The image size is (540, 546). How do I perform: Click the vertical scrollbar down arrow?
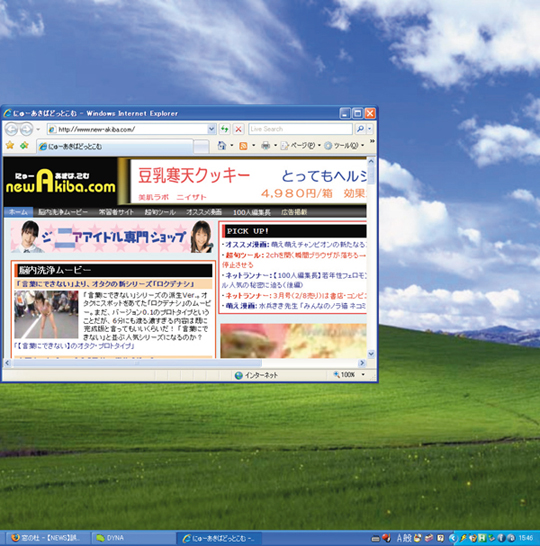(x=371, y=354)
